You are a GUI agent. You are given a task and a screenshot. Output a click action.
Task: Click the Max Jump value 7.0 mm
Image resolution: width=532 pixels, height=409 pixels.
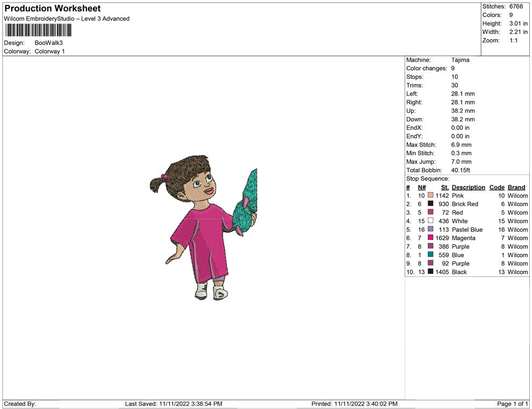pyautogui.click(x=461, y=162)
